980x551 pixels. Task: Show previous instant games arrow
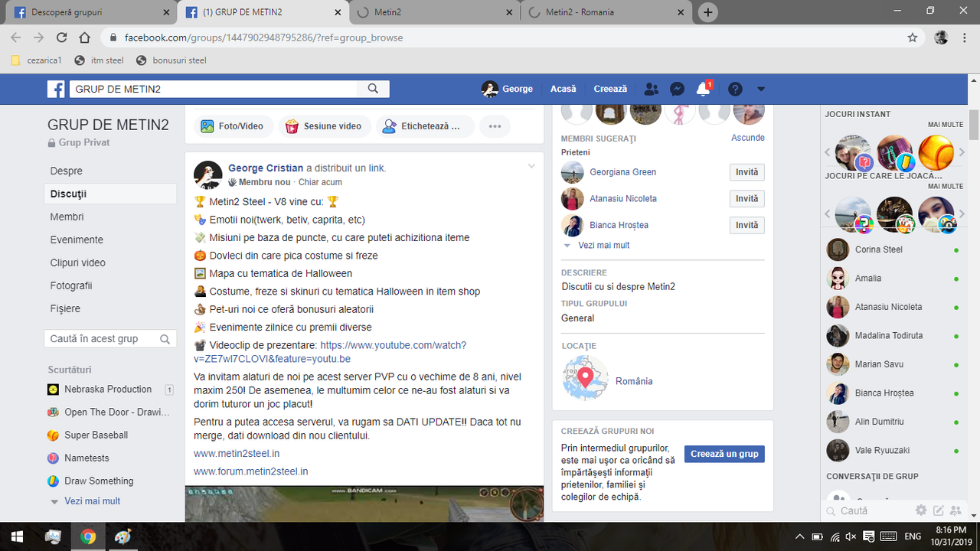828,152
